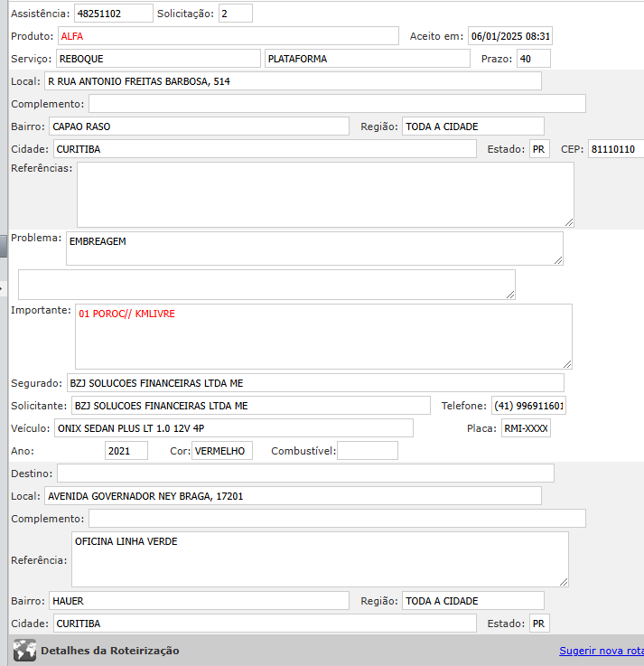Click the vertical scrollbar thumb on left edge

click(x=4, y=246)
